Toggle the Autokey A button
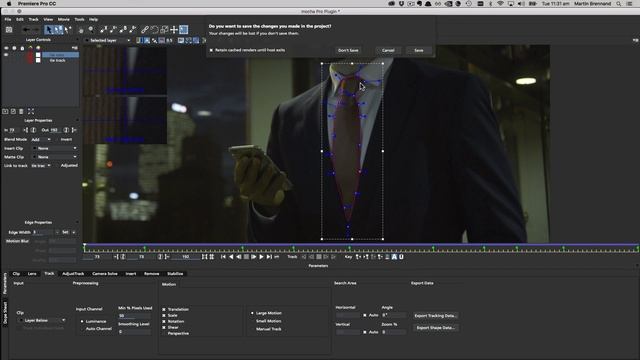The height and width of the screenshot is (360, 640). tap(394, 257)
